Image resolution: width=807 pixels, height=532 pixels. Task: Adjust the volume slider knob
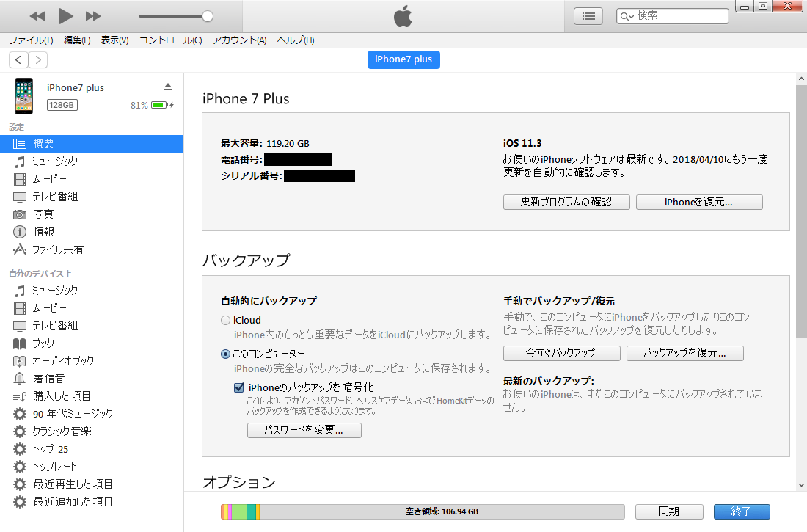pos(208,16)
